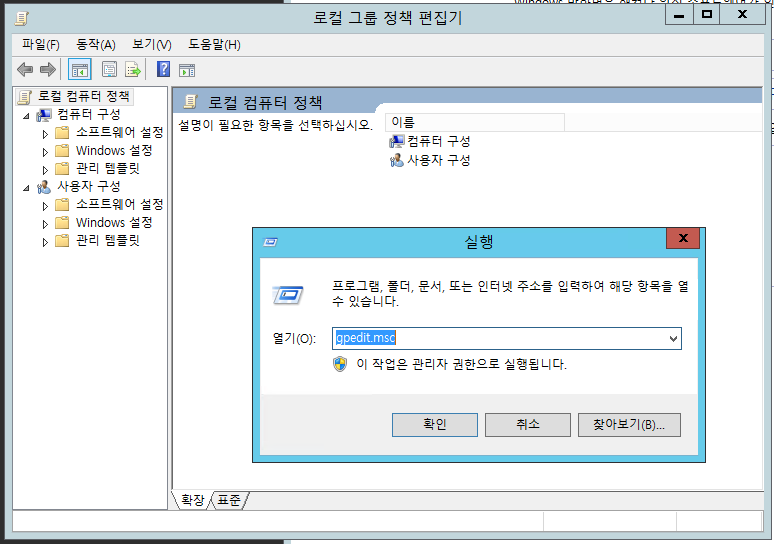Screen dimensions: 774x544
Task: Open Help with the question mark icon
Action: point(163,69)
